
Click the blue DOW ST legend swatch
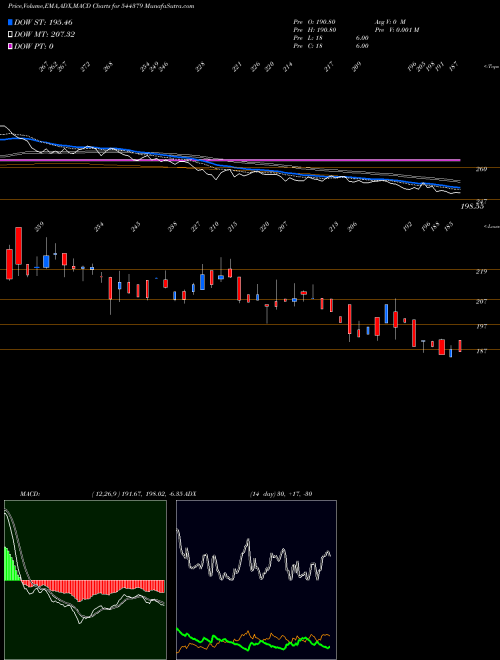(x=10, y=22)
